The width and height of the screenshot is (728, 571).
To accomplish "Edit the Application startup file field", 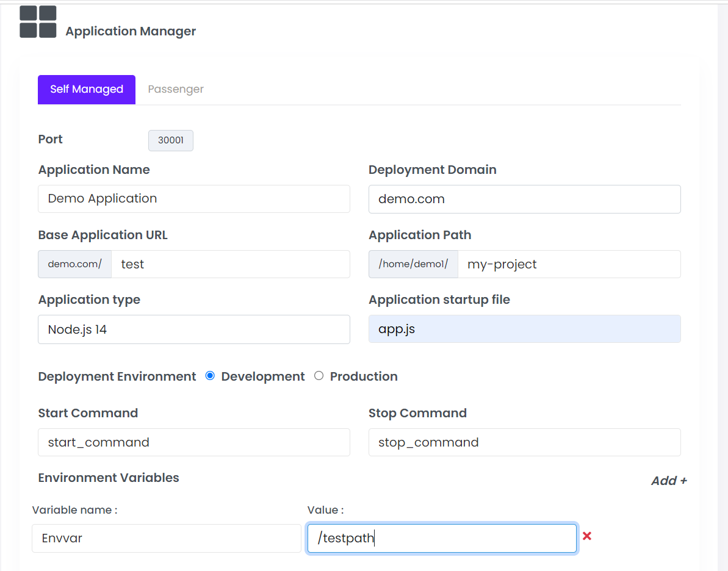I will [x=524, y=329].
